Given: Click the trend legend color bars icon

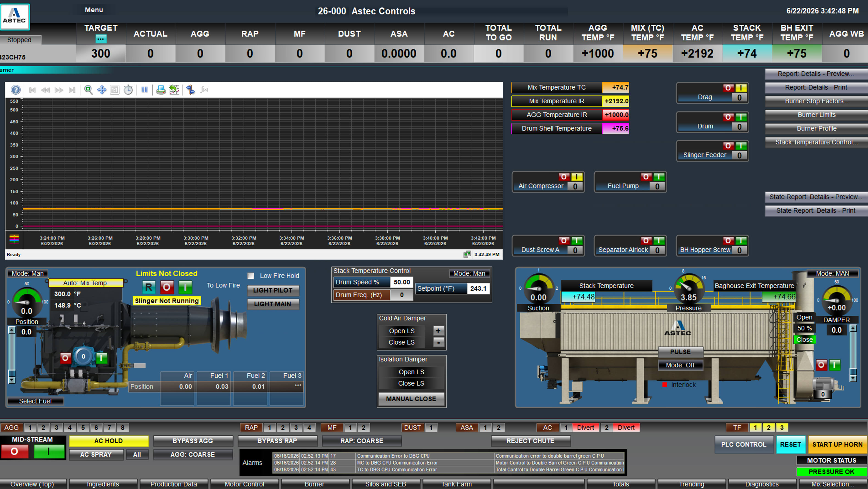Looking at the screenshot, I should 14,239.
